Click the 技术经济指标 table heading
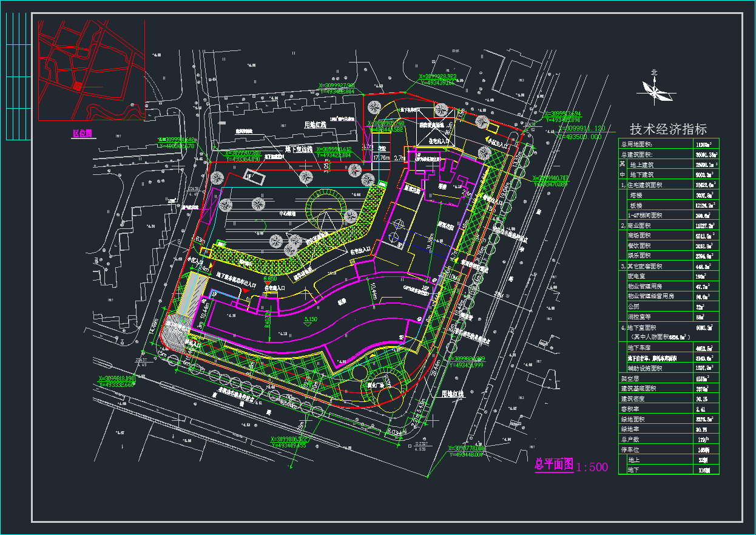756x535 pixels. (668, 129)
